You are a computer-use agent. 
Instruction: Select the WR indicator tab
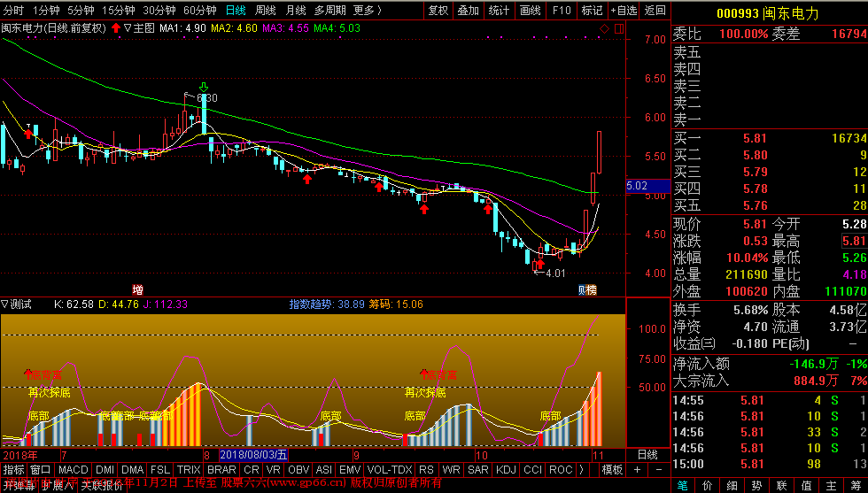pos(451,470)
